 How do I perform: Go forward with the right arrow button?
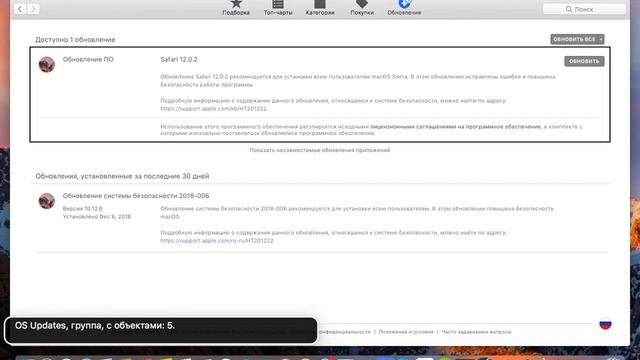(33, 9)
